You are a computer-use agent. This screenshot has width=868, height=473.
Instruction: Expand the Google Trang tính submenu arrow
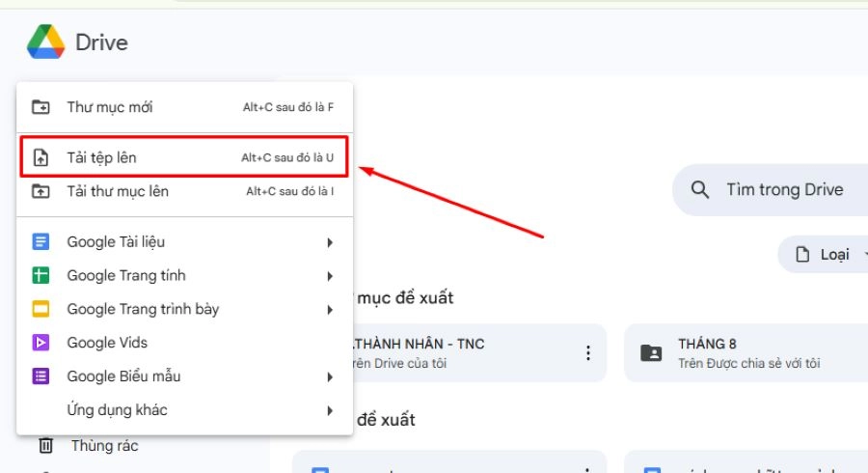(330, 276)
